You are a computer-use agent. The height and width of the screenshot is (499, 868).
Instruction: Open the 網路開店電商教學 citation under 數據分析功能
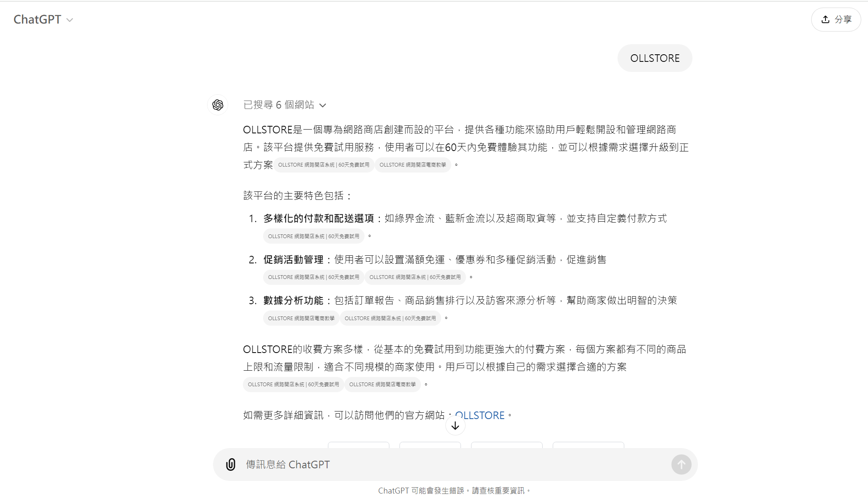click(x=301, y=319)
